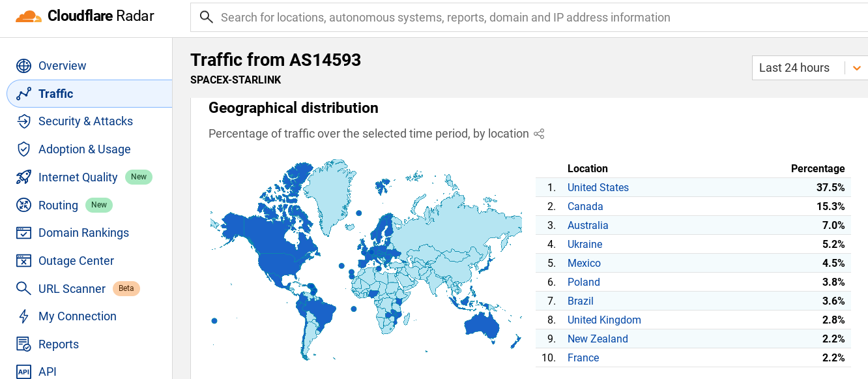
Task: Click the Overview globe icon
Action: [x=23, y=66]
